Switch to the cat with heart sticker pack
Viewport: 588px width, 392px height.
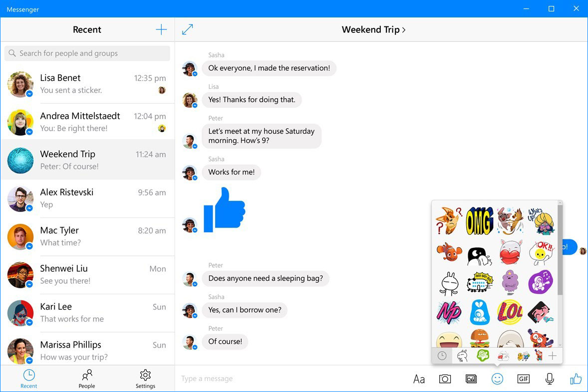[503, 356]
